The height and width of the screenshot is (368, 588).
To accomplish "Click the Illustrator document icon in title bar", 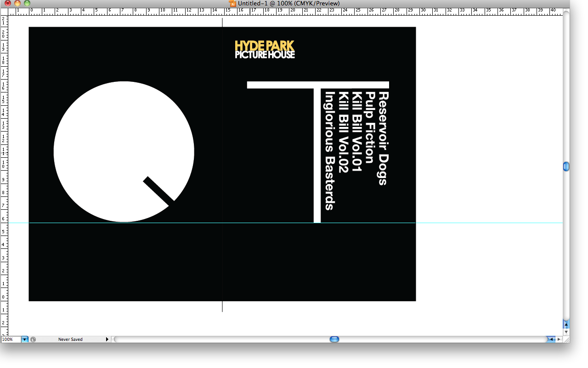I will click(x=232, y=3).
